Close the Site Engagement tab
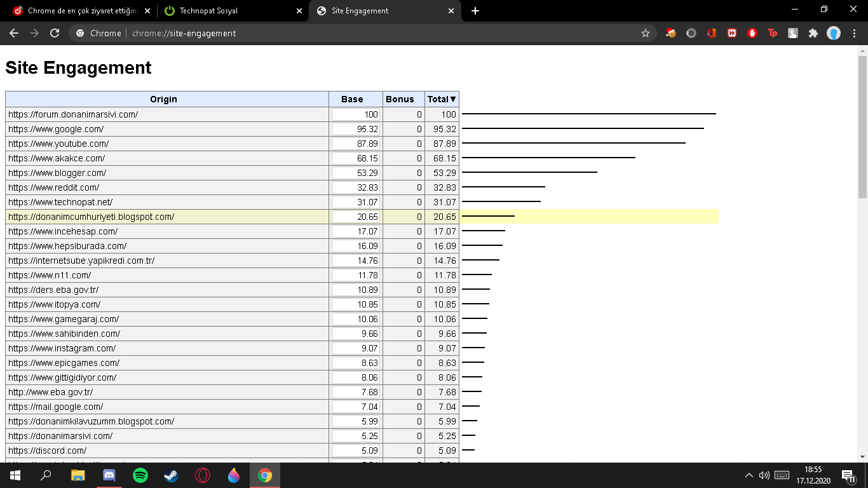The height and width of the screenshot is (488, 868). click(x=451, y=11)
